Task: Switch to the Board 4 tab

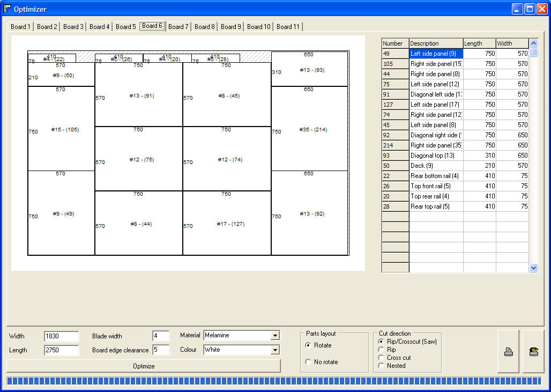Action: point(100,27)
